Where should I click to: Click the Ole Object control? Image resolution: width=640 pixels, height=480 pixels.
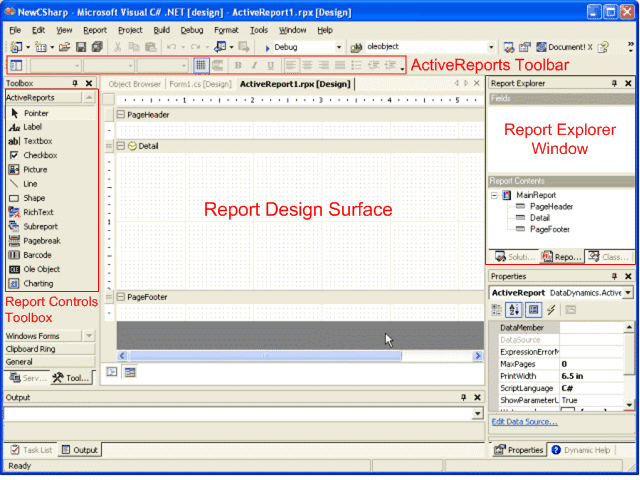pos(42,269)
